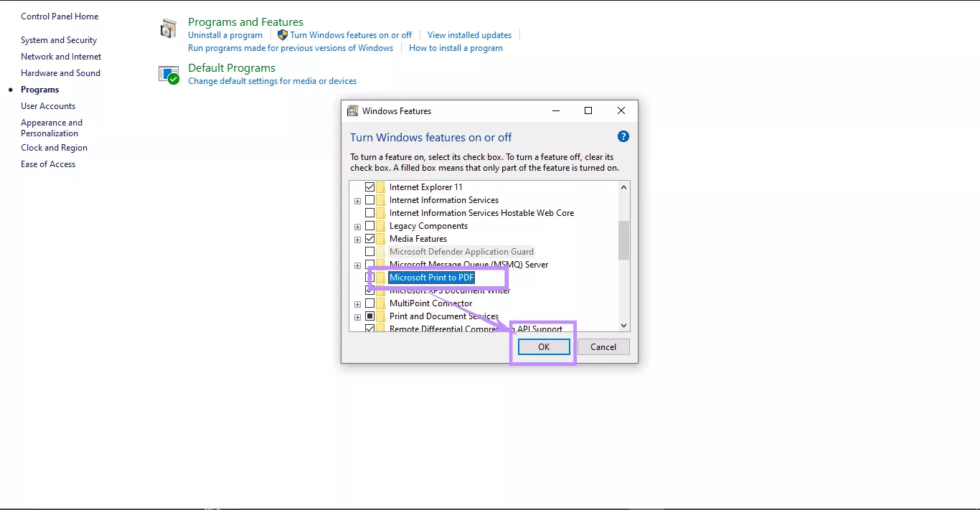Image resolution: width=980 pixels, height=510 pixels.
Task: Click the Print and Document Services folder icon
Action: [381, 316]
